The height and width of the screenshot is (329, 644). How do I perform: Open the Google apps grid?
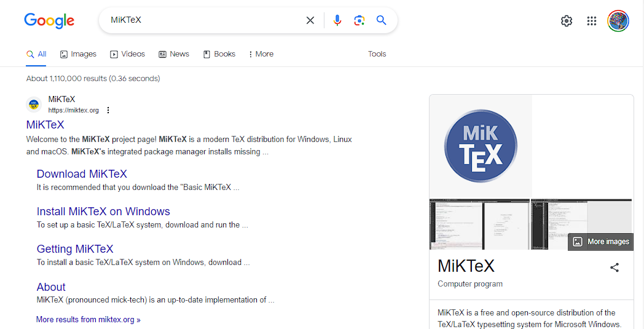[x=592, y=20]
